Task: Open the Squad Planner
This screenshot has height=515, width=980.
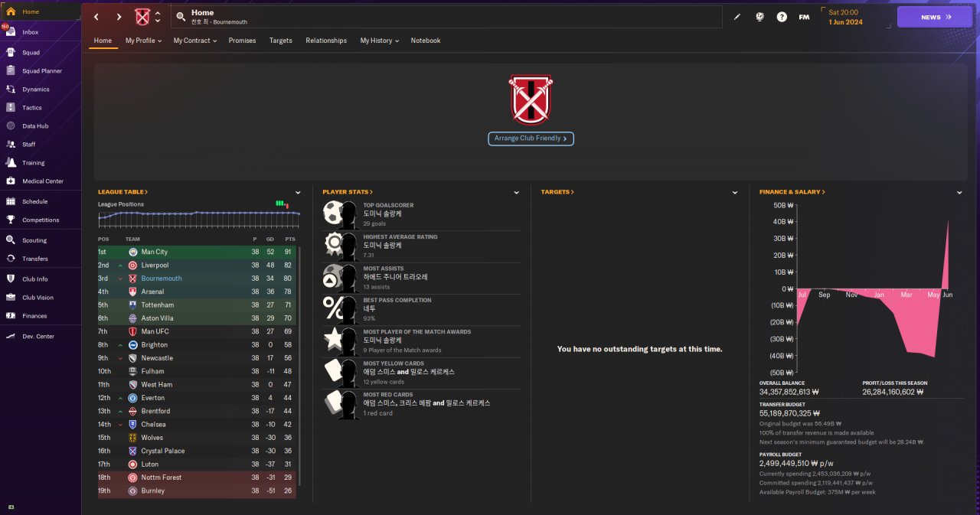Action: (x=40, y=71)
